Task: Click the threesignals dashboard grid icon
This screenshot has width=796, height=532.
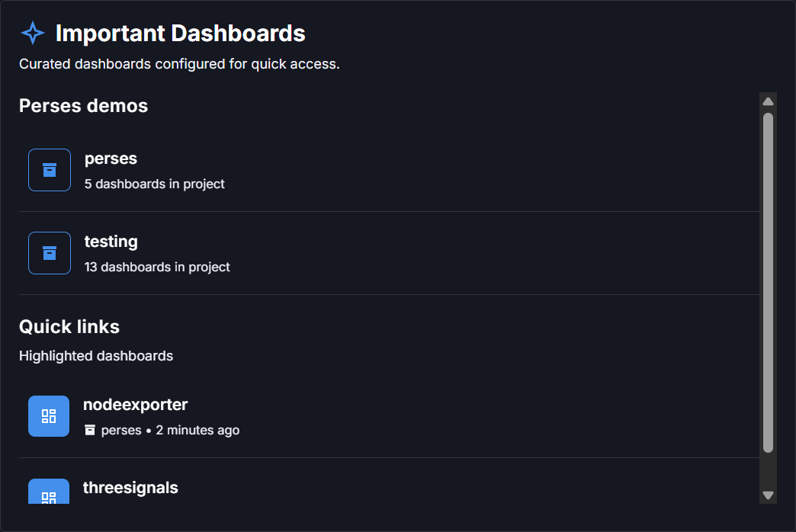Action: coord(49,492)
